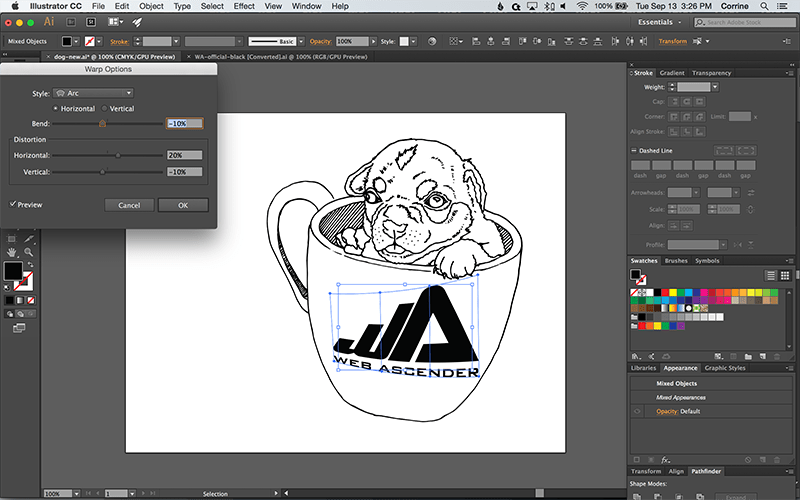Open Isolate Selected Object icon near Transform
Image resolution: width=800 pixels, height=500 pixels.
697,41
